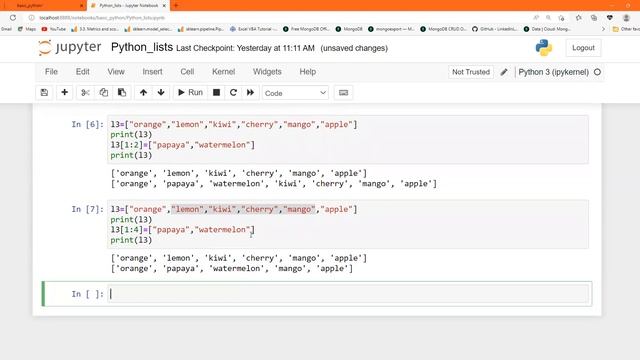Screen dimensions: 640x360
Task: Show more bookmarks chevron
Action: (603, 29)
